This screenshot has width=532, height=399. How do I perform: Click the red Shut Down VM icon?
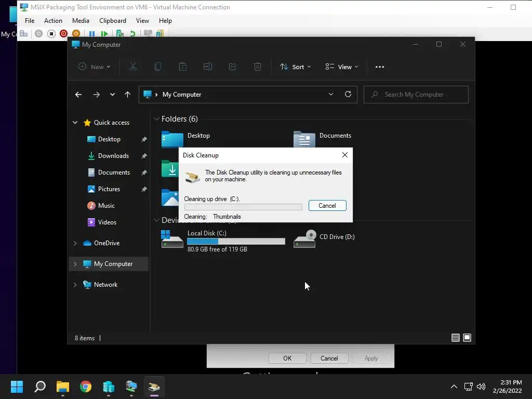[x=63, y=34]
